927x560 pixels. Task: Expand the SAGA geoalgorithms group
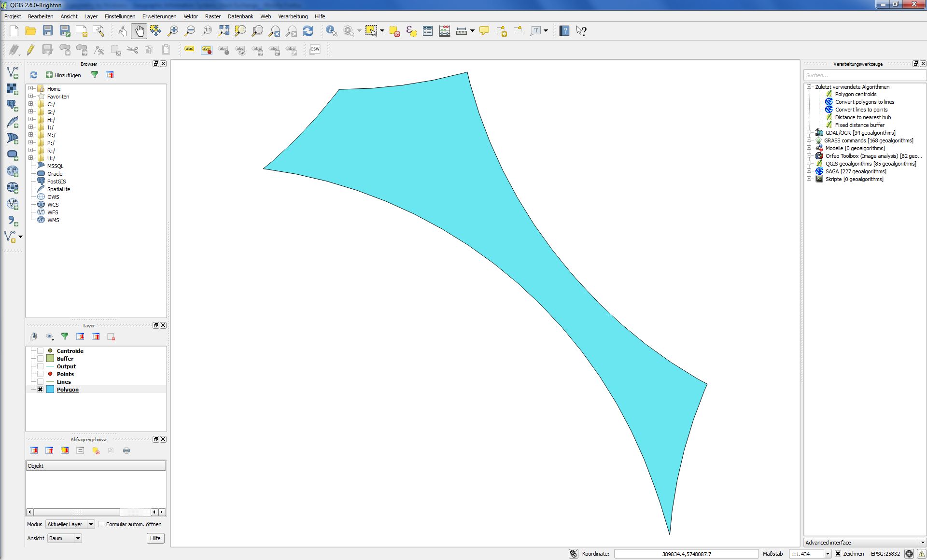pos(809,171)
